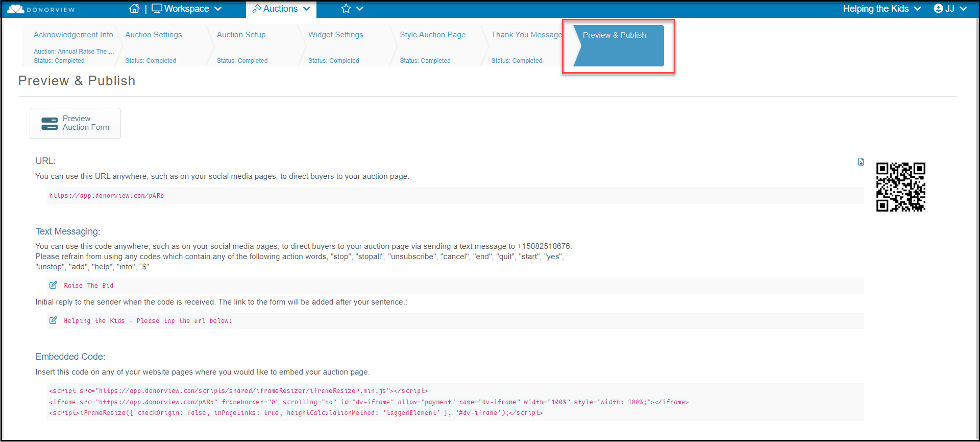Click the Workspace monitor icon

[x=157, y=9]
